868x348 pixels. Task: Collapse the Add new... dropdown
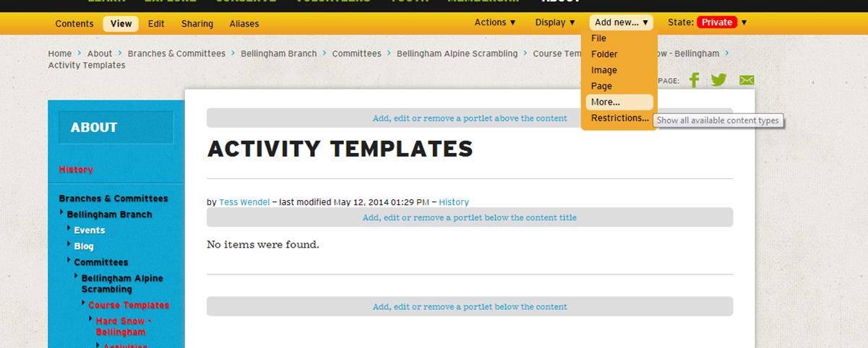point(622,22)
